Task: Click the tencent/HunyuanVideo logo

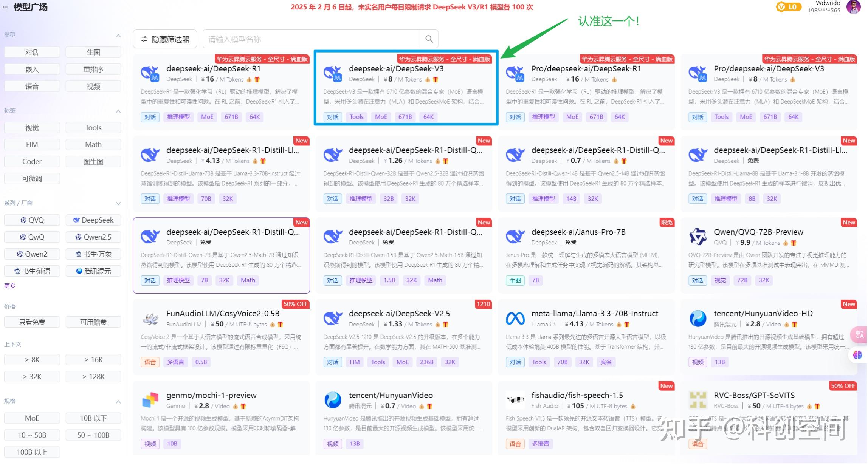Action: 333,400
